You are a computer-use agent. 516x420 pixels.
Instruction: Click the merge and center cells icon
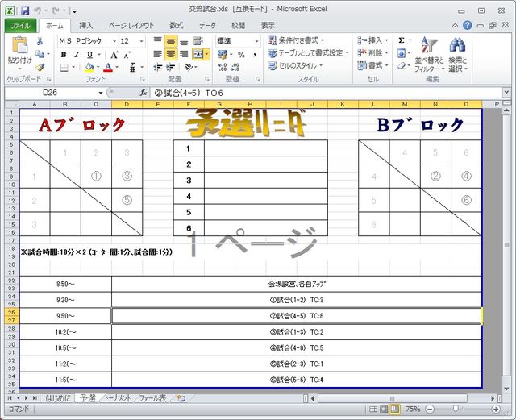pos(198,54)
